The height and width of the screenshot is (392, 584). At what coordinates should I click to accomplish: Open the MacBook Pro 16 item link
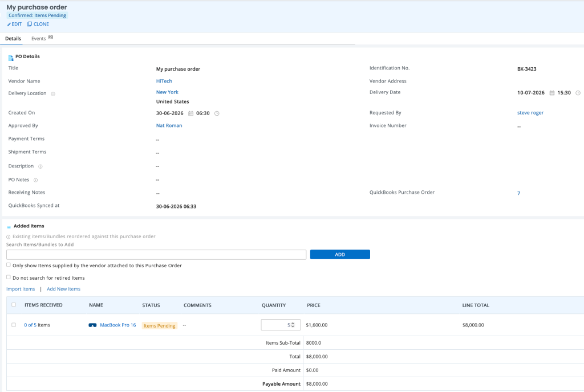click(118, 325)
